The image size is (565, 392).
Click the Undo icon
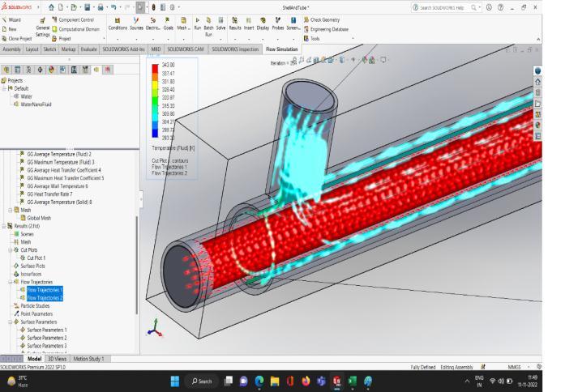click(113, 7)
